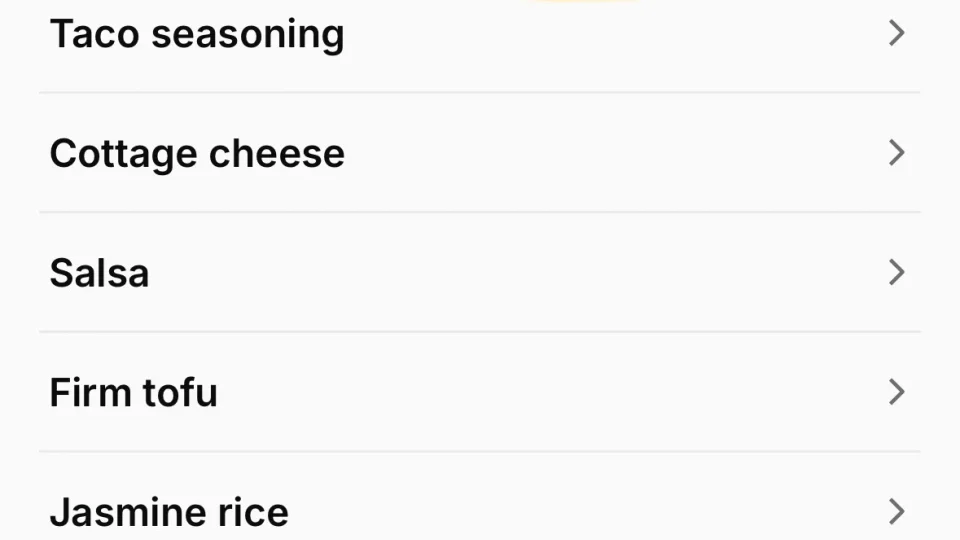Select the Taco seasoning text label
This screenshot has width=960, height=540.
[197, 34]
